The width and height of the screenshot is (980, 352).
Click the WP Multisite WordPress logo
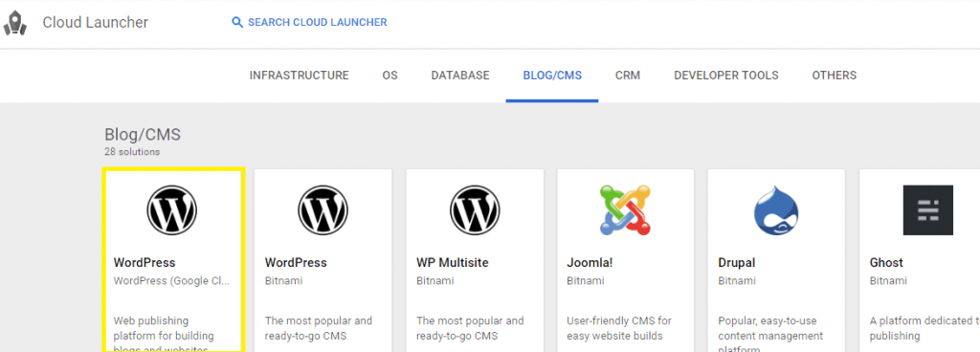click(475, 209)
